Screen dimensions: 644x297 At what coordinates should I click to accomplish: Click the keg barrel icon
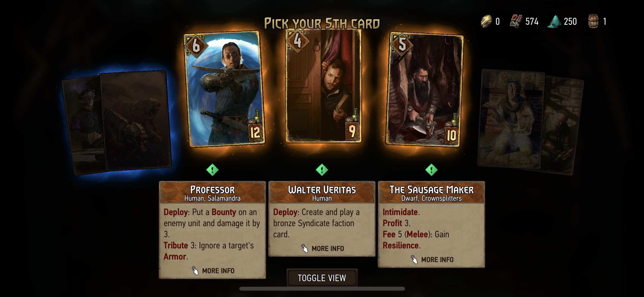(x=593, y=21)
